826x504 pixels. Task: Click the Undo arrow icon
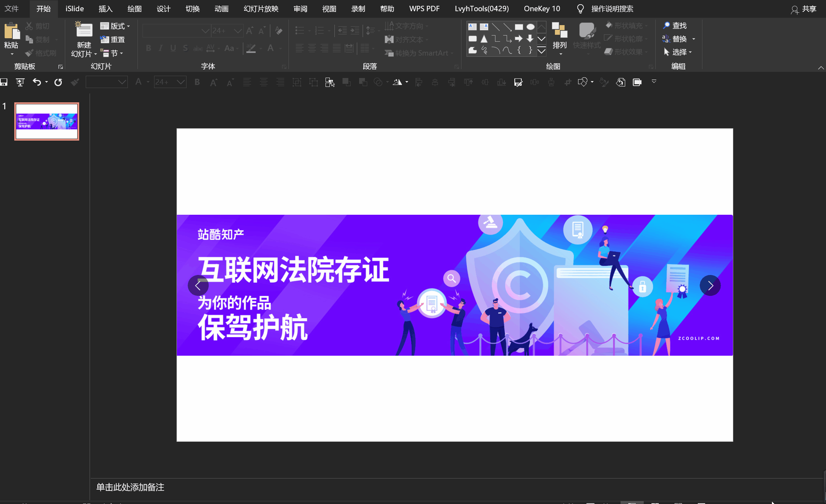click(37, 82)
